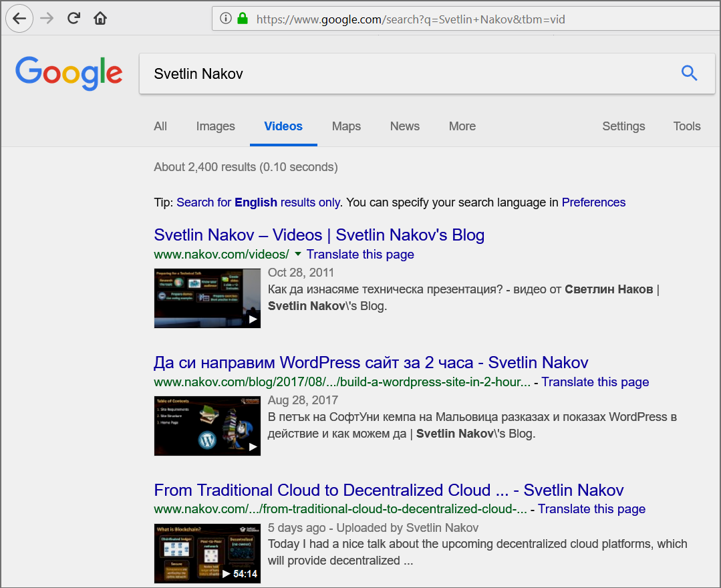Play the 54:14 blockchain video thumbnail
This screenshot has width=721, height=588.
pyautogui.click(x=207, y=553)
